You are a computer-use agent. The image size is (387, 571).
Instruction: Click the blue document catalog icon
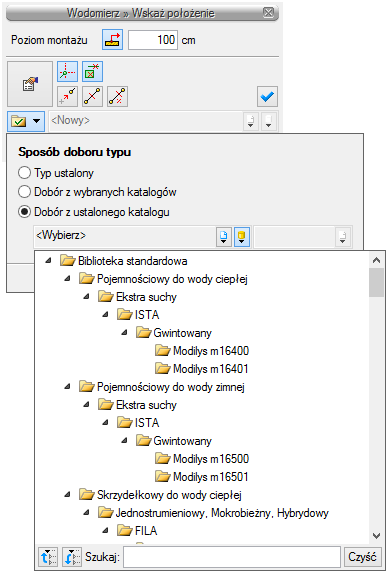pyautogui.click(x=224, y=237)
